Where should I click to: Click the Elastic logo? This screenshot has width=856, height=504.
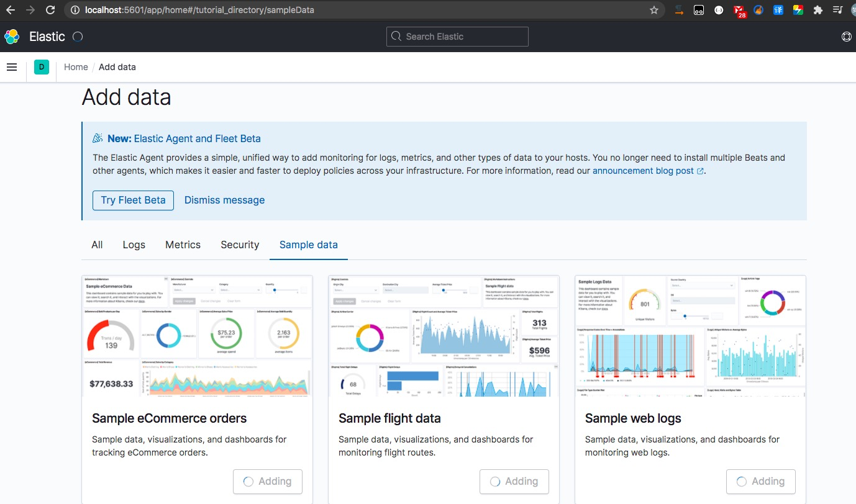[12, 37]
